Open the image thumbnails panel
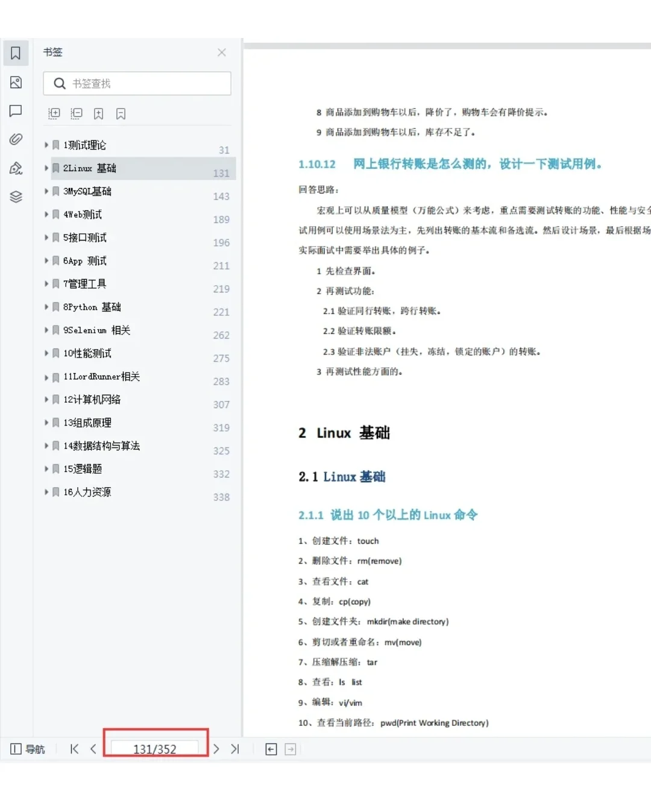Image resolution: width=651 pixels, height=812 pixels. [16, 83]
